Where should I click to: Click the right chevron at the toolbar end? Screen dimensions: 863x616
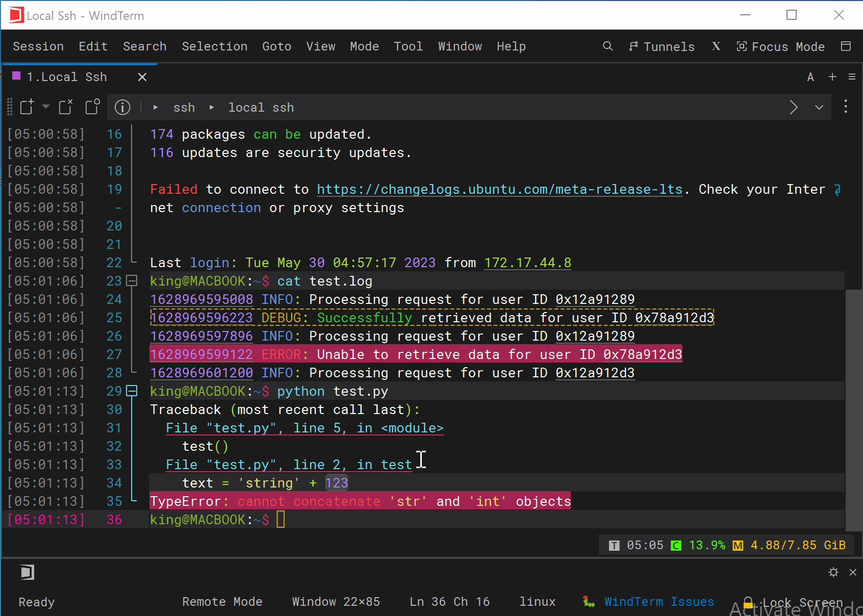(794, 107)
